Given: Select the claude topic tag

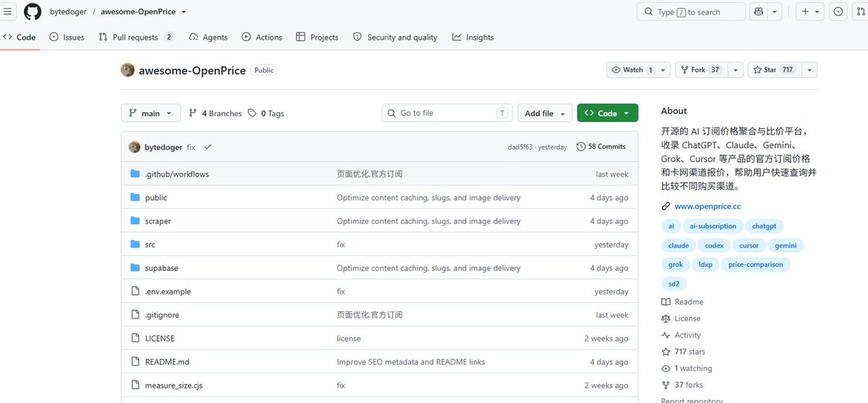Looking at the screenshot, I should (x=678, y=245).
